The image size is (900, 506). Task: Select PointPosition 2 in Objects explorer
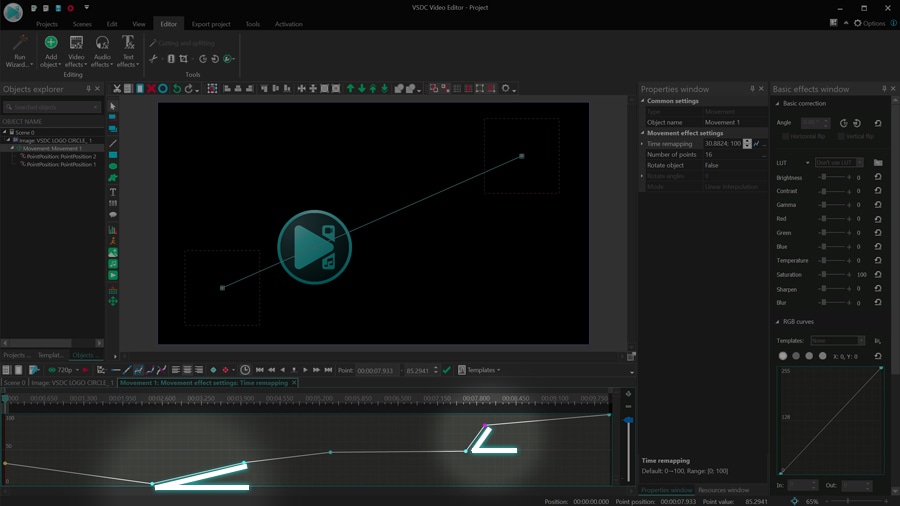(x=61, y=156)
